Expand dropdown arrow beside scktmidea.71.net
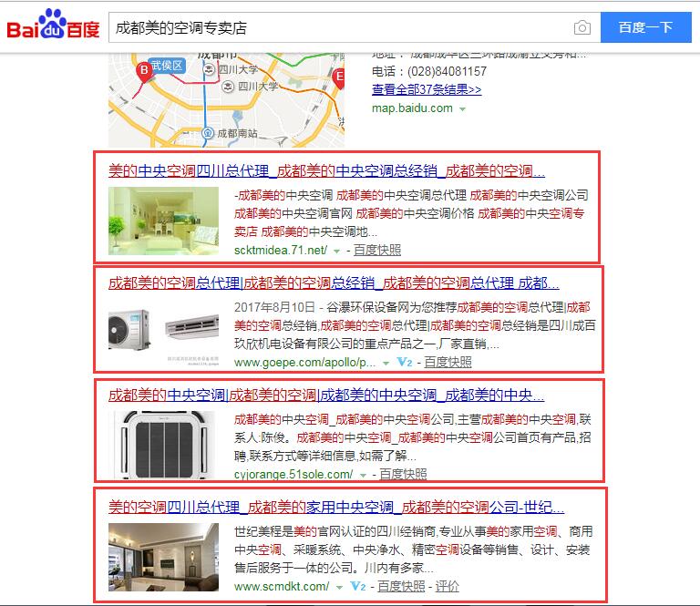This screenshot has height=606, width=700. pyautogui.click(x=336, y=251)
